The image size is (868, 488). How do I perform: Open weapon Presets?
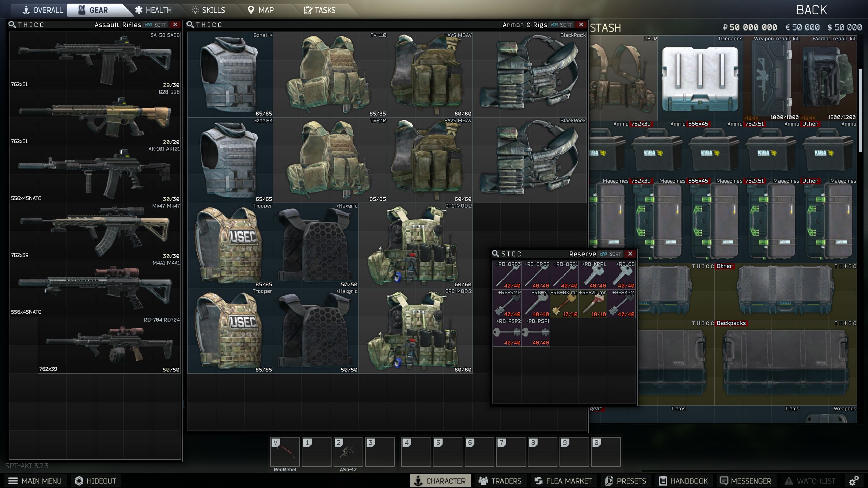(x=626, y=481)
